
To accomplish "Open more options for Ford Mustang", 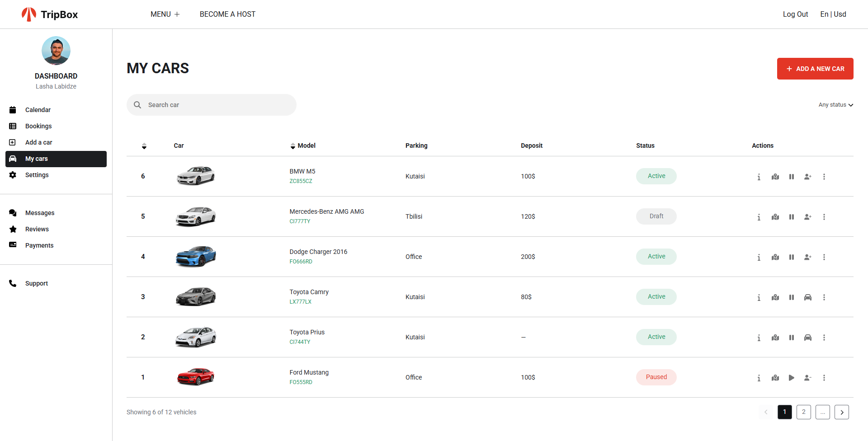I will coord(824,378).
